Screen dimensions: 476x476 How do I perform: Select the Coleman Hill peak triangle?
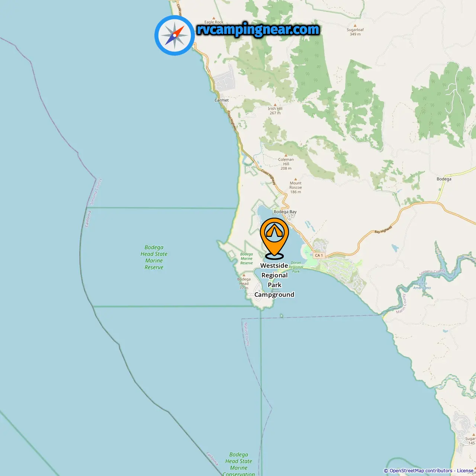coord(286,155)
